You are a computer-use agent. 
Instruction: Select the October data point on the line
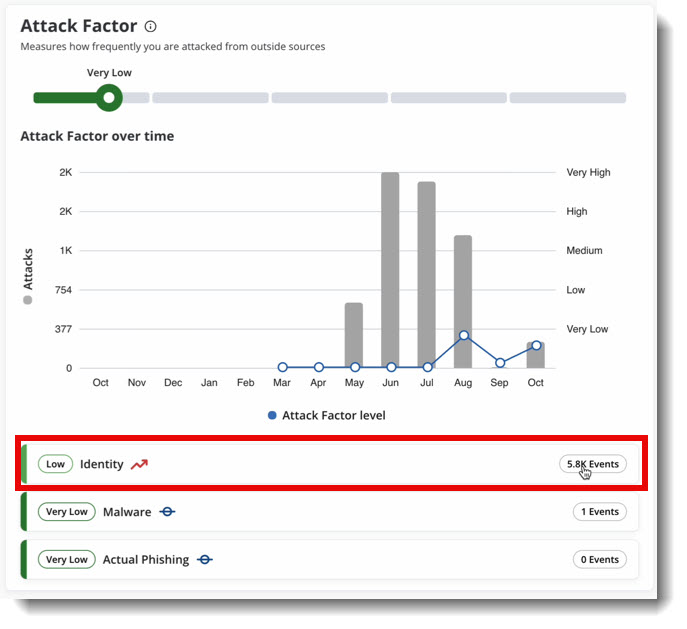click(536, 346)
